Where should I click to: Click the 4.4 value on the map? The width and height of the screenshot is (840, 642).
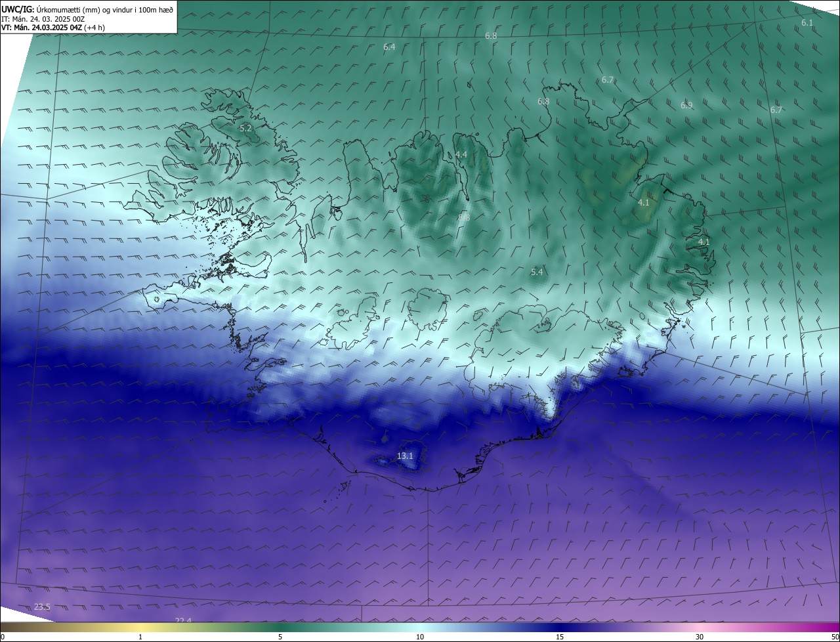coord(461,154)
